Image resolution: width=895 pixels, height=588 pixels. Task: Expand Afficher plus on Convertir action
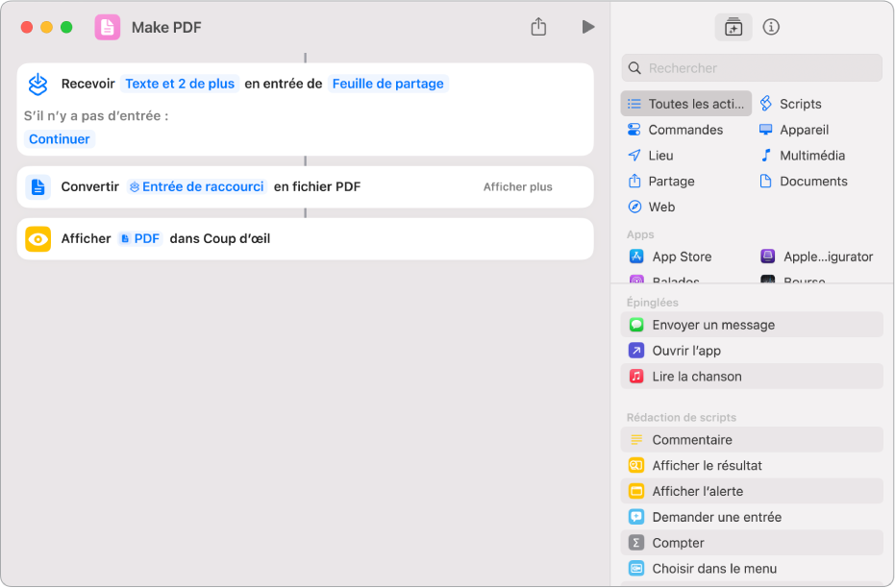518,187
